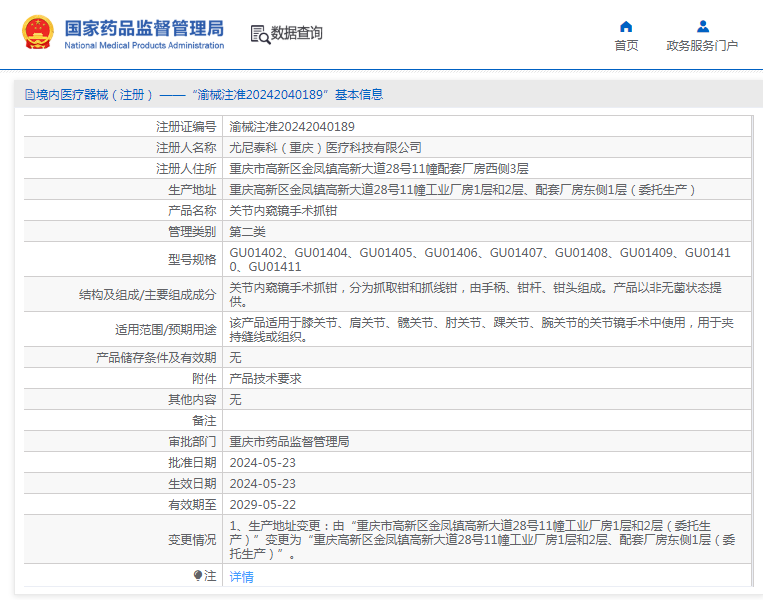Click registration number value 渝械注准20242040189
763x600 pixels.
coord(292,127)
